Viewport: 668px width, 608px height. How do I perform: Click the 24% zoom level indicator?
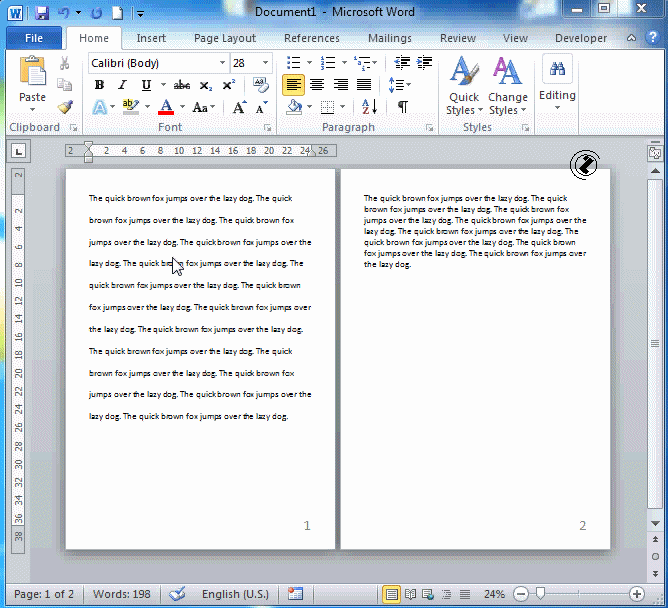click(494, 594)
